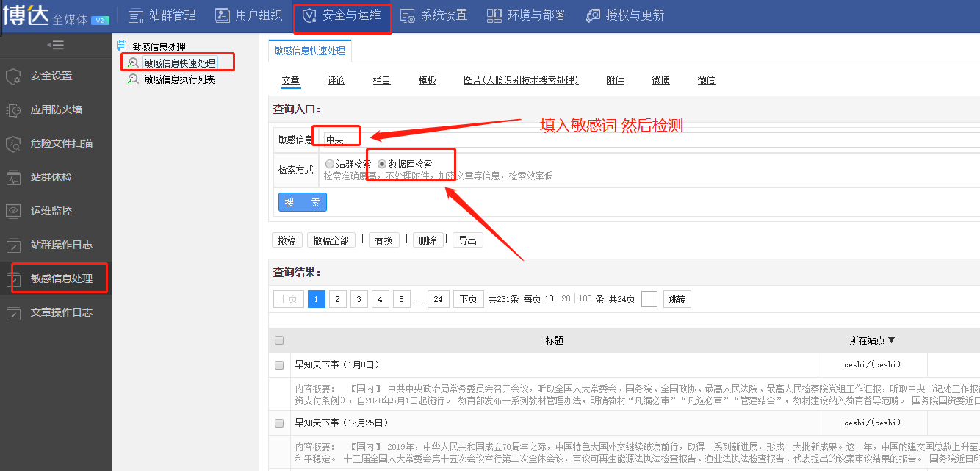Viewport: 980px width, 471px height.
Task: Open the 应用防火墙 sidebar item
Action: point(56,110)
